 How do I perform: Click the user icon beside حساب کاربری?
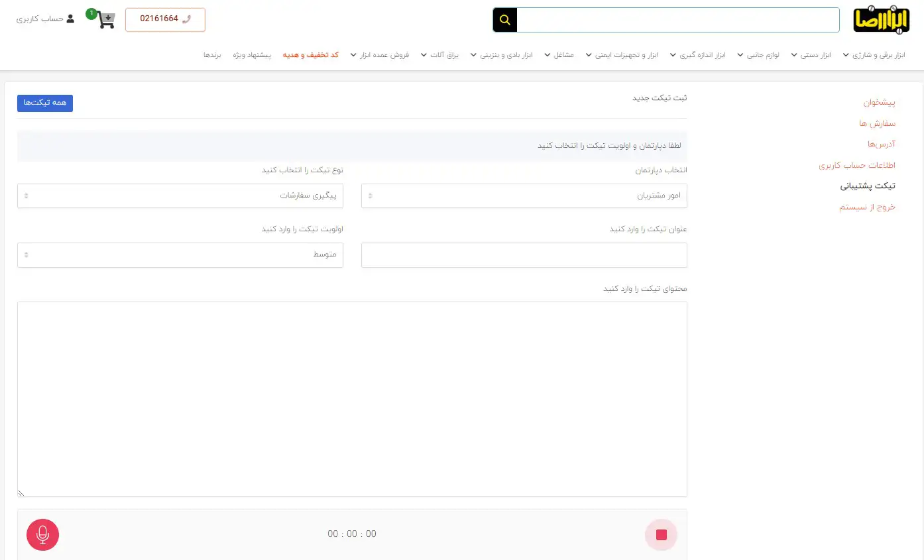pyautogui.click(x=70, y=19)
